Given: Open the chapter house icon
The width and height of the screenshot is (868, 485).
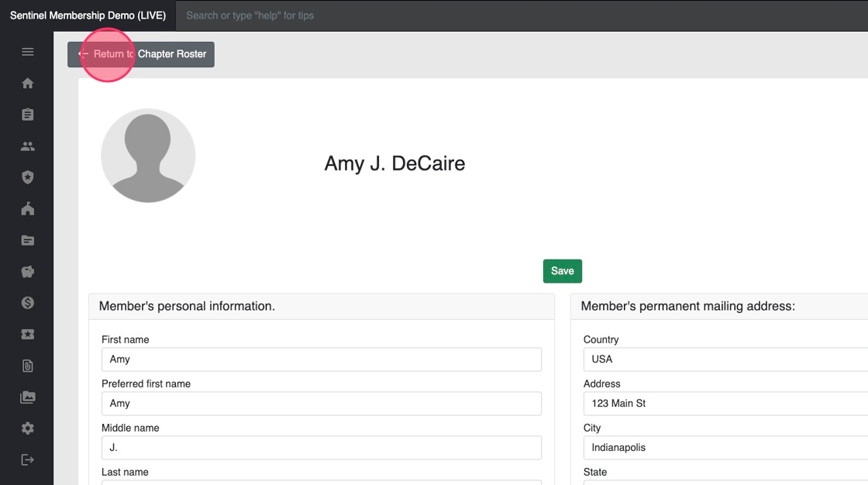Looking at the screenshot, I should coord(28,209).
